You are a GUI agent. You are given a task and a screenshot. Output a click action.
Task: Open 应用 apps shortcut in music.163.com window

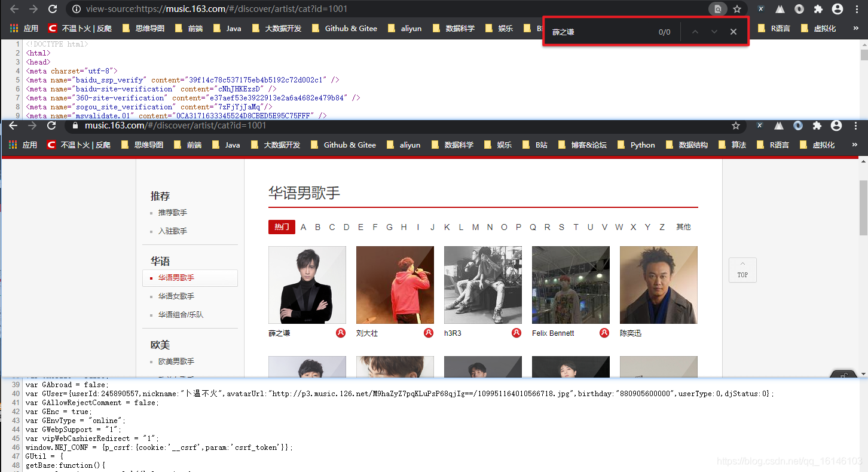tap(23, 145)
